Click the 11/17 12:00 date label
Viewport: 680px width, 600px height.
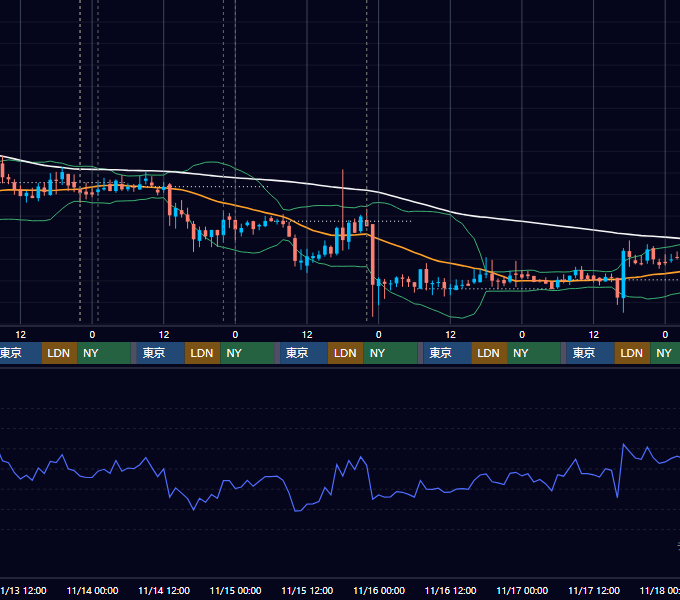point(594,590)
